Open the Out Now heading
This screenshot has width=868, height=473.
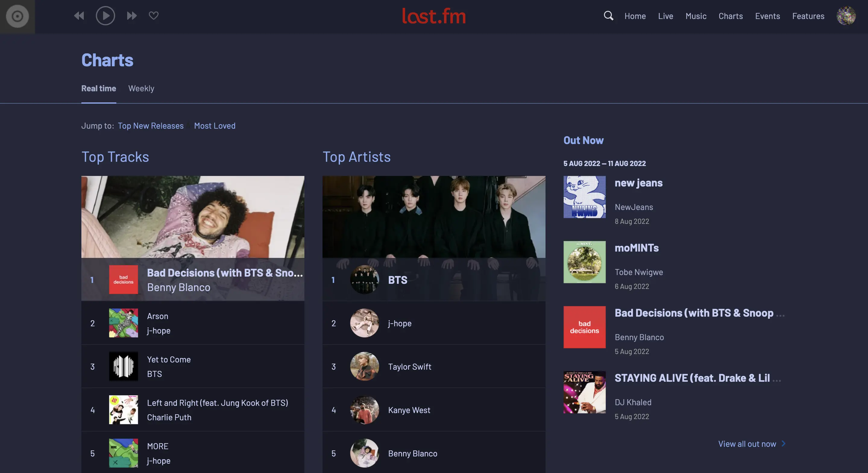click(583, 140)
